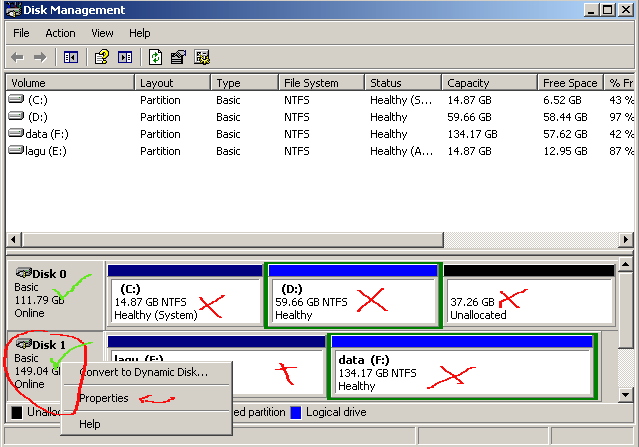
Task: Click the 12.95 GB free space cell
Action: click(565, 151)
